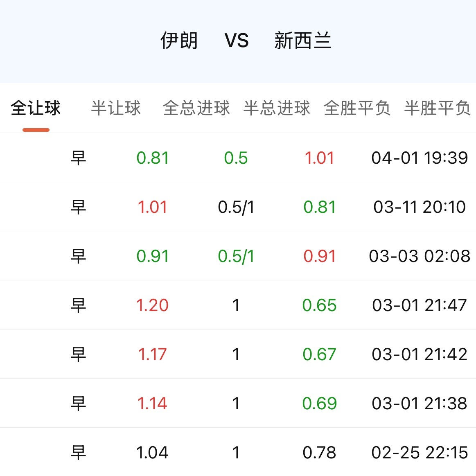476x476 pixels.
Task: Click handicap 1 in 03-01 21:47 row
Action: coord(236,305)
